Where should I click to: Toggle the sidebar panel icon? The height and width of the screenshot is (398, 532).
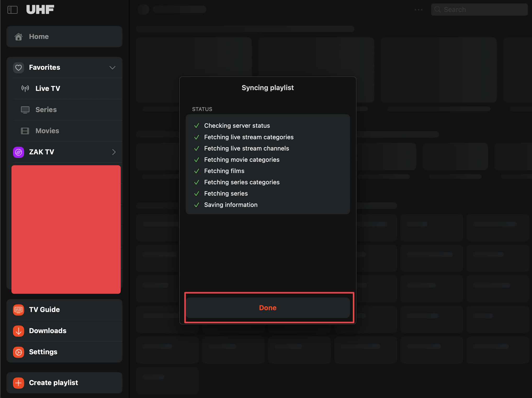click(x=12, y=10)
